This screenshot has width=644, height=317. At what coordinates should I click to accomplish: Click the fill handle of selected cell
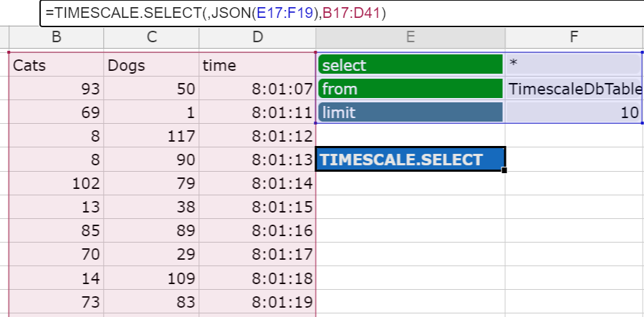coord(504,170)
